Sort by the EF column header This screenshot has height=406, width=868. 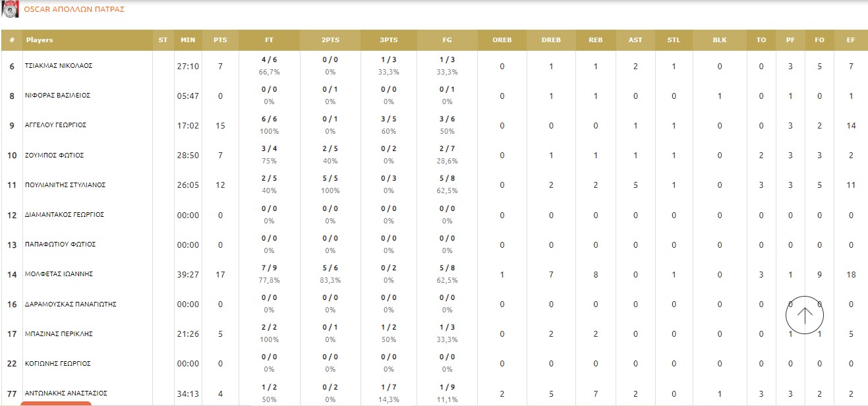coord(850,40)
